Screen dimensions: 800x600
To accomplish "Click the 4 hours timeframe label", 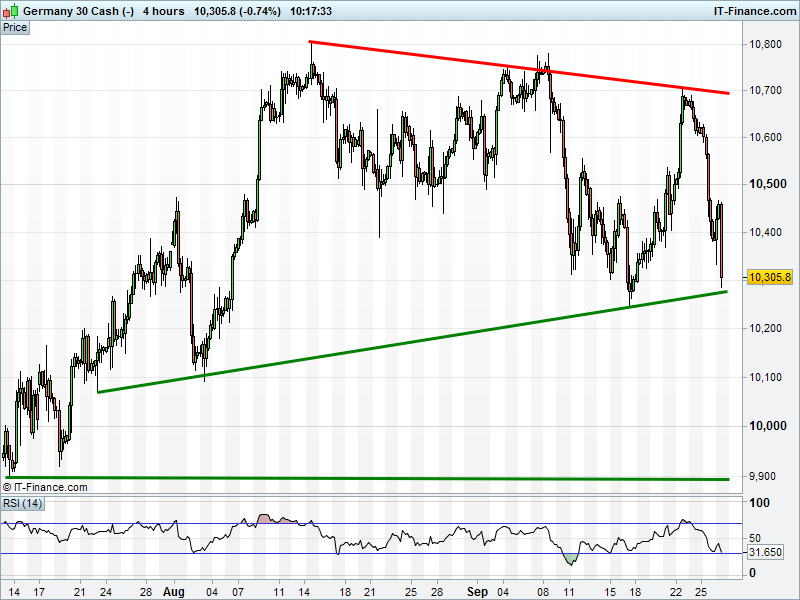I will (x=164, y=11).
